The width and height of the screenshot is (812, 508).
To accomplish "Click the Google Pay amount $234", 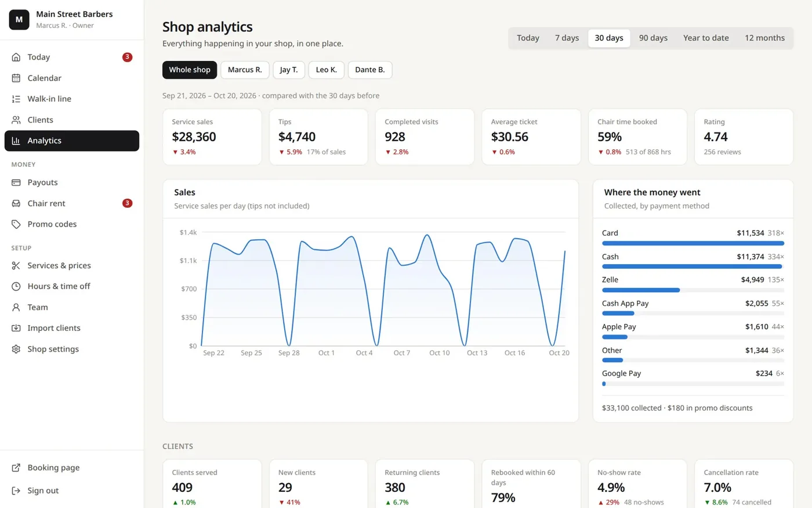I will 764,373.
